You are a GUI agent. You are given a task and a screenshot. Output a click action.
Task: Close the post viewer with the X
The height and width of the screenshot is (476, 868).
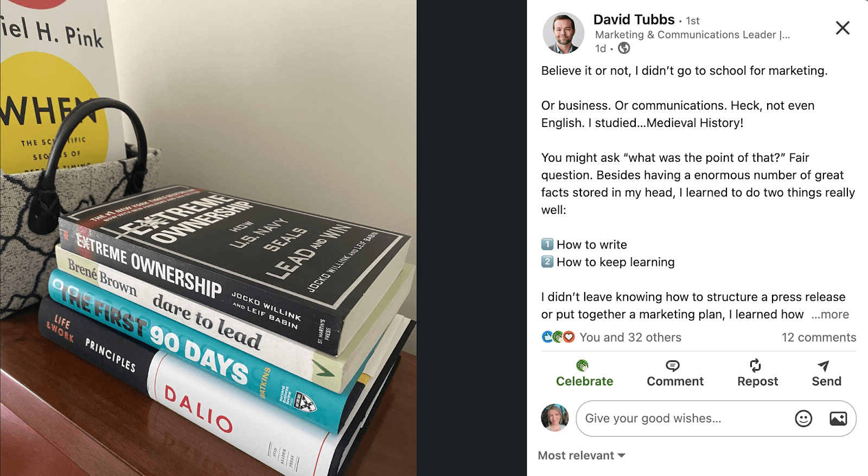843,28
